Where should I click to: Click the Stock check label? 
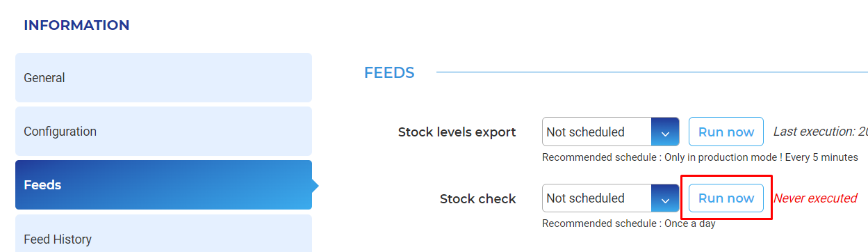pyautogui.click(x=477, y=199)
